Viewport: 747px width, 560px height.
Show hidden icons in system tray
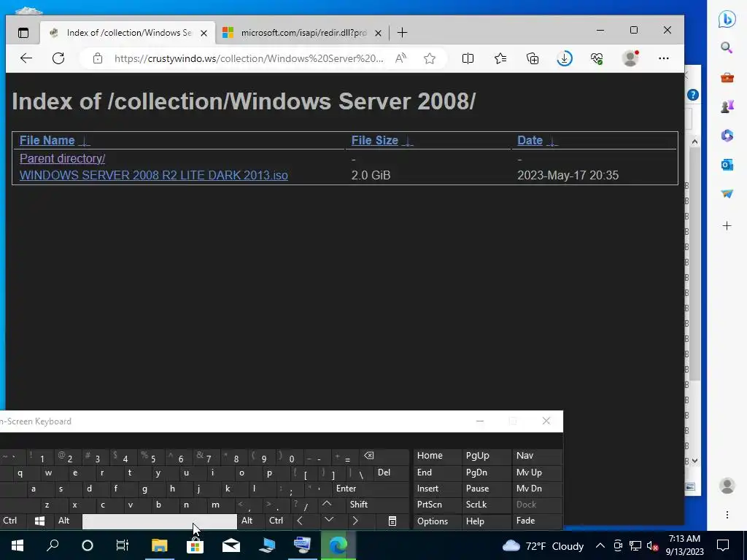click(600, 545)
